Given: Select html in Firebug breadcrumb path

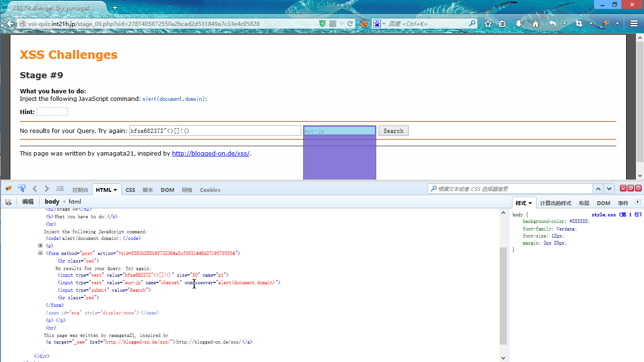Looking at the screenshot, I should [75, 202].
